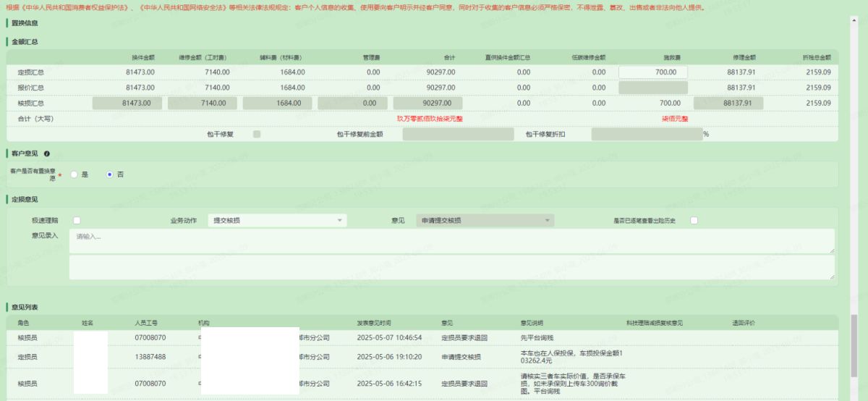Toggle the 包干修复 checkbox

tap(257, 134)
